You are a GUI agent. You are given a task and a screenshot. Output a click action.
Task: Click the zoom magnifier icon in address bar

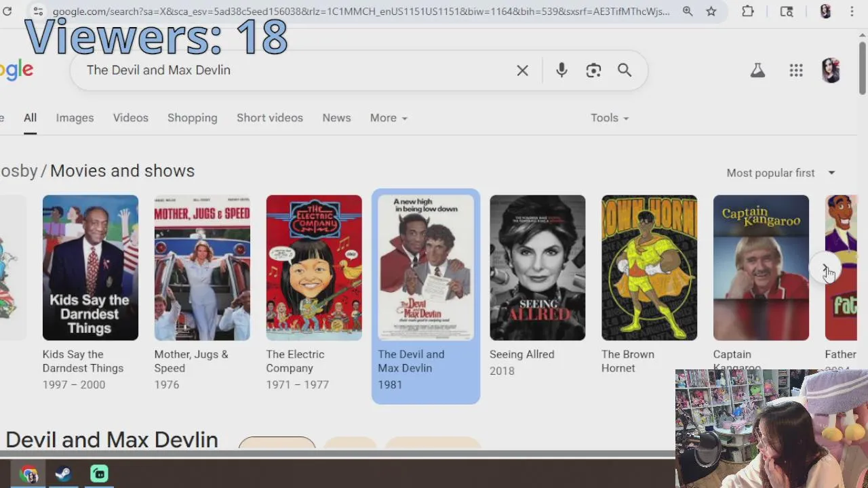[688, 12]
